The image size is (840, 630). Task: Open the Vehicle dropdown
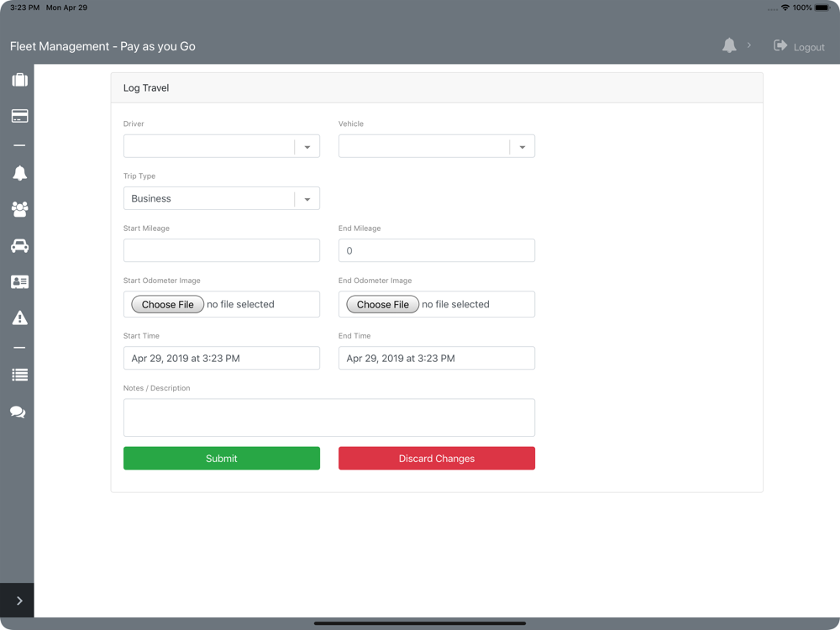pyautogui.click(x=437, y=145)
